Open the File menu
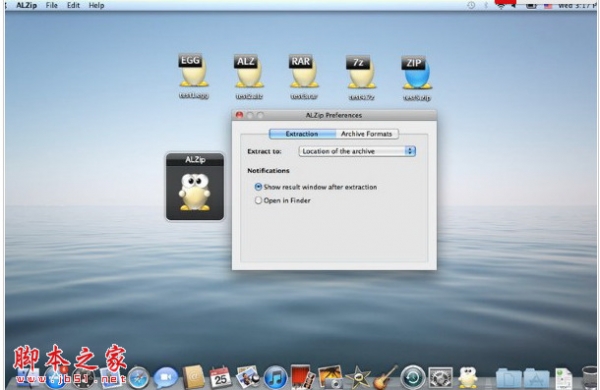The height and width of the screenshot is (390, 600). pos(51,5)
